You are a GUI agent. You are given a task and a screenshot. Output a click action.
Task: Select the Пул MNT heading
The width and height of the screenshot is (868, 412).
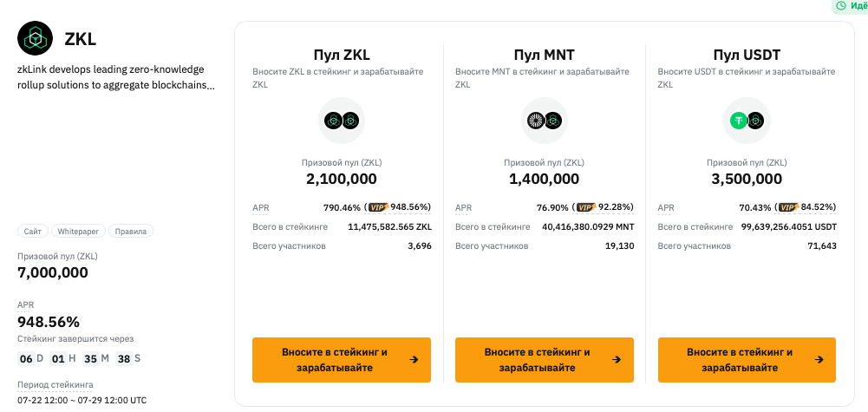[x=545, y=55]
